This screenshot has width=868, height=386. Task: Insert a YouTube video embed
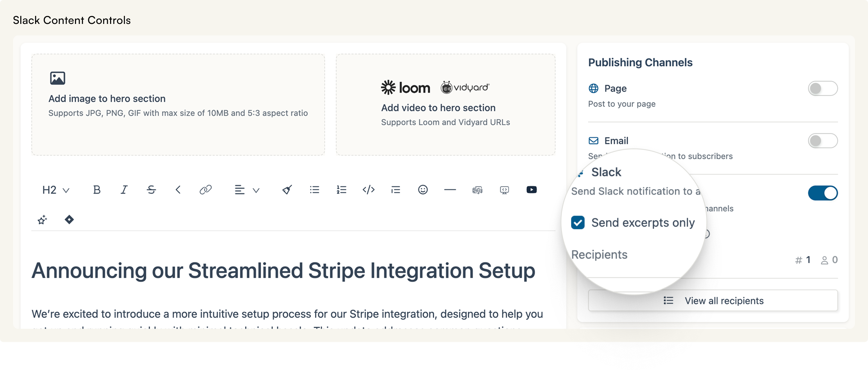pos(531,190)
